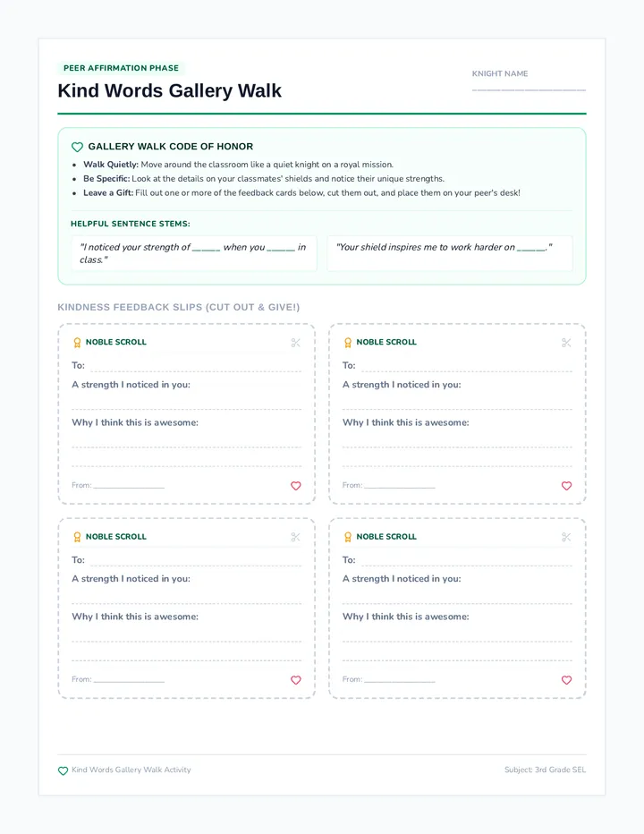Click the green heart icon in the footer
The height and width of the screenshot is (834, 644).
coord(63,770)
